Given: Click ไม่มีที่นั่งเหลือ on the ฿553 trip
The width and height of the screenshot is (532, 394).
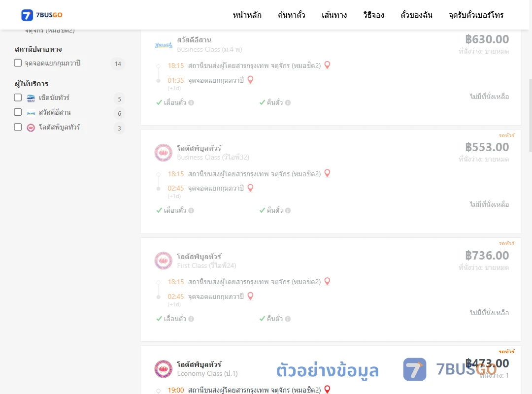Looking at the screenshot, I should (x=489, y=204).
